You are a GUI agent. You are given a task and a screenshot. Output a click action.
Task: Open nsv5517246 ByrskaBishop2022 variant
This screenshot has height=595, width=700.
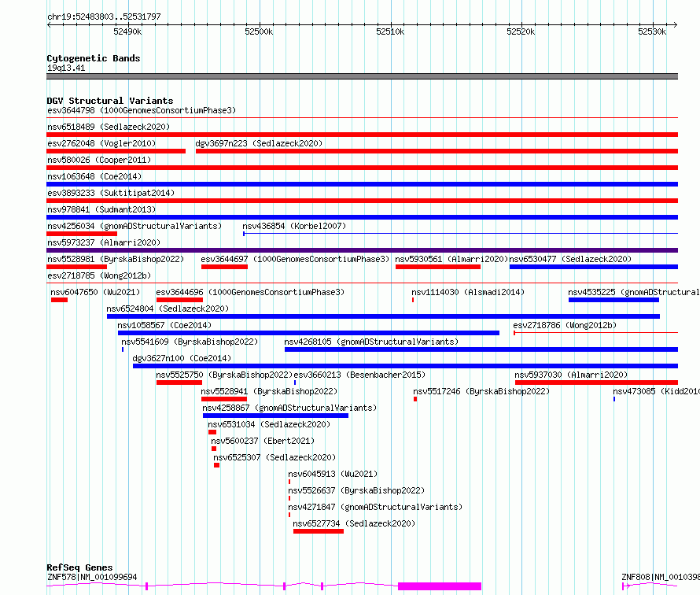(x=415, y=399)
